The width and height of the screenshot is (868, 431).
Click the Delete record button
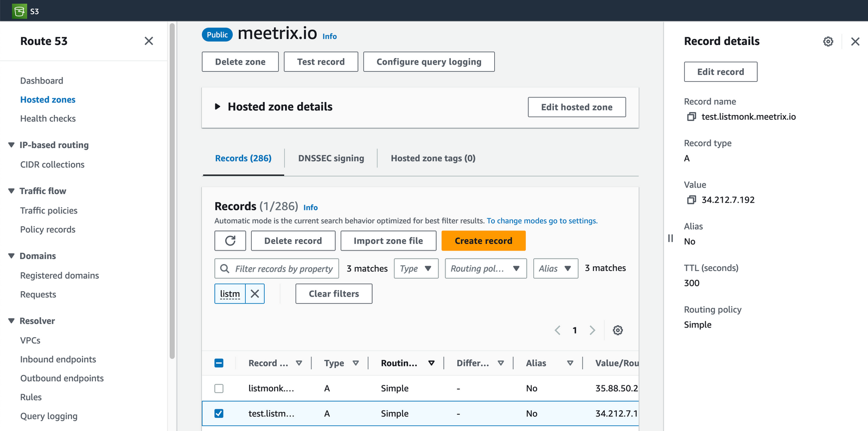pyautogui.click(x=293, y=241)
